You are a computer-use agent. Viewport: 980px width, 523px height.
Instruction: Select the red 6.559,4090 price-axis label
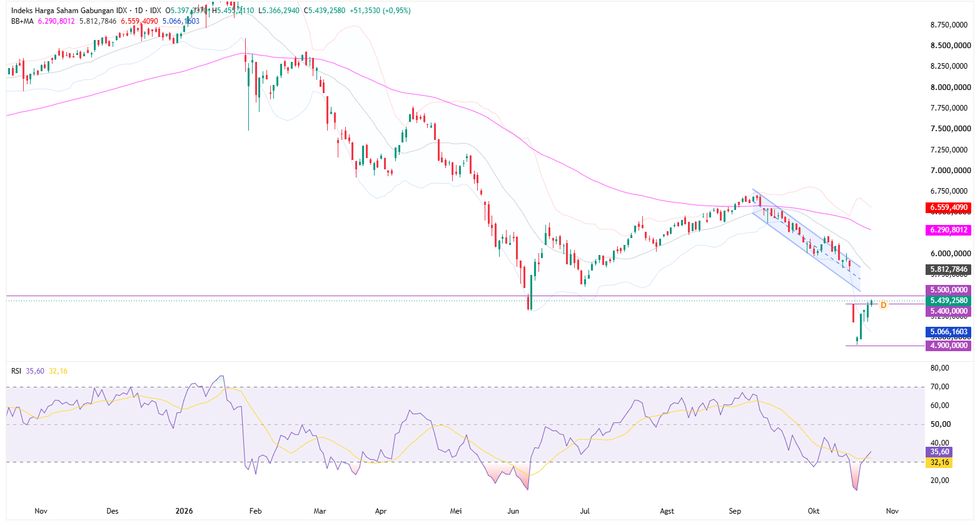click(949, 207)
